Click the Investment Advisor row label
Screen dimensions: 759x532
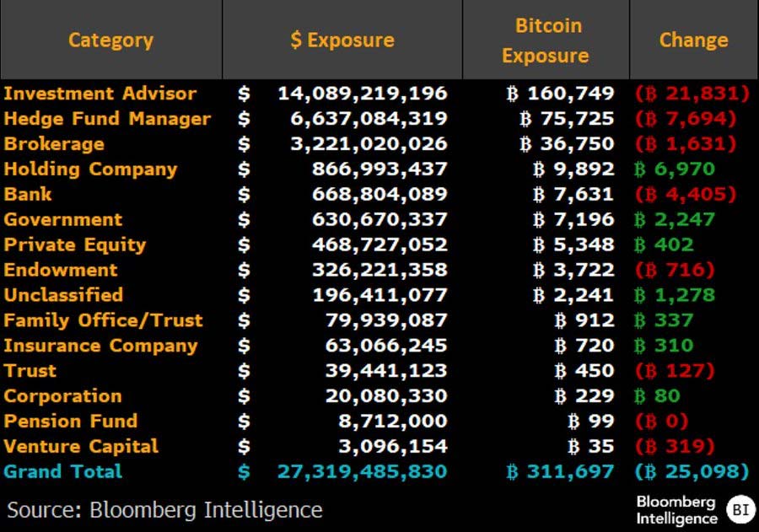coord(100,93)
